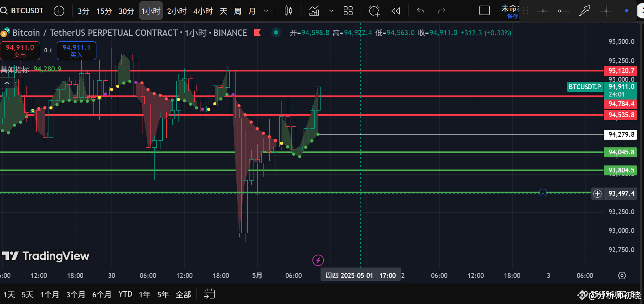Grab the floating drawing toolbar drag handle
This screenshot has height=304, width=644.
[x=526, y=11]
